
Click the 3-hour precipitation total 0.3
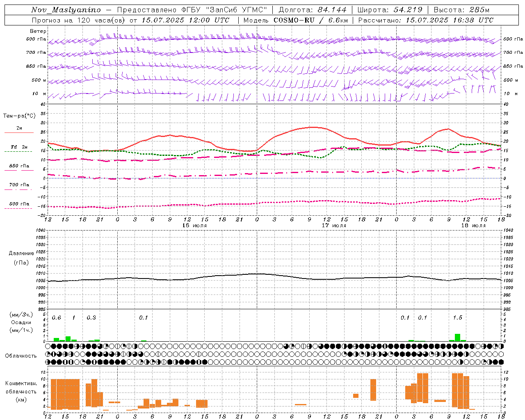pos(91,318)
